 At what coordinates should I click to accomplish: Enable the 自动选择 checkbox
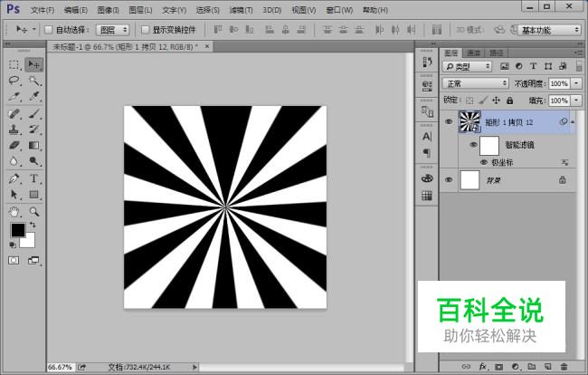coord(48,30)
